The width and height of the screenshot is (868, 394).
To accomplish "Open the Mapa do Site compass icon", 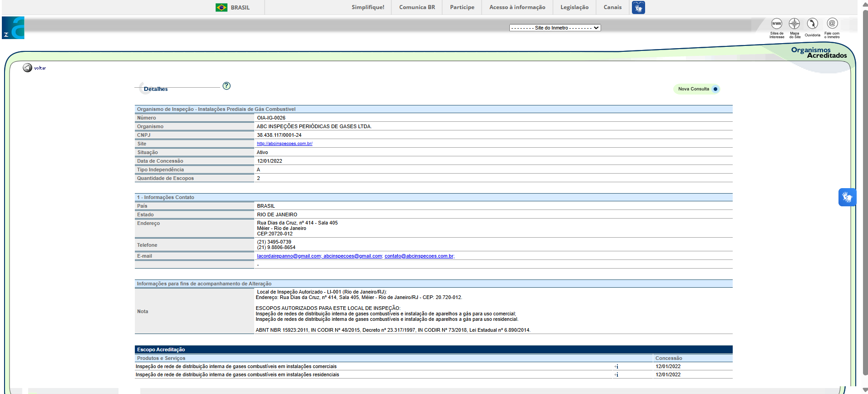I will point(794,24).
